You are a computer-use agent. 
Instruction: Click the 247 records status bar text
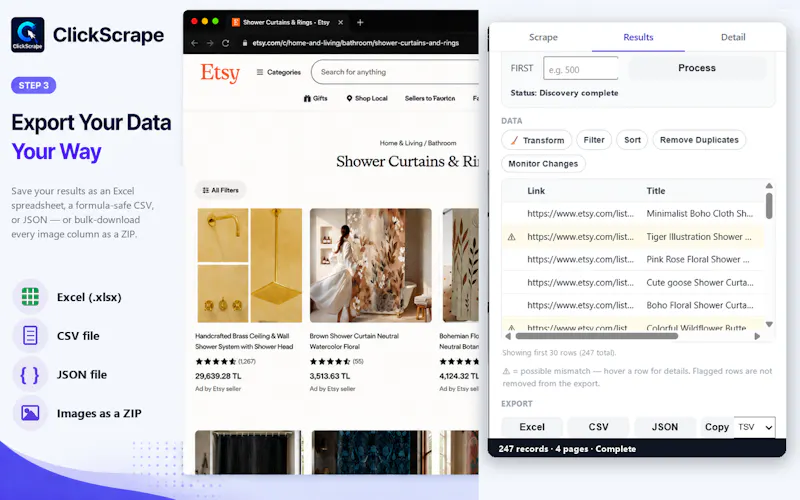tap(567, 449)
